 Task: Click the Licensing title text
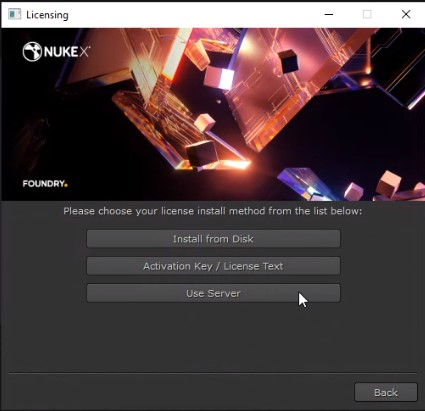(47, 15)
